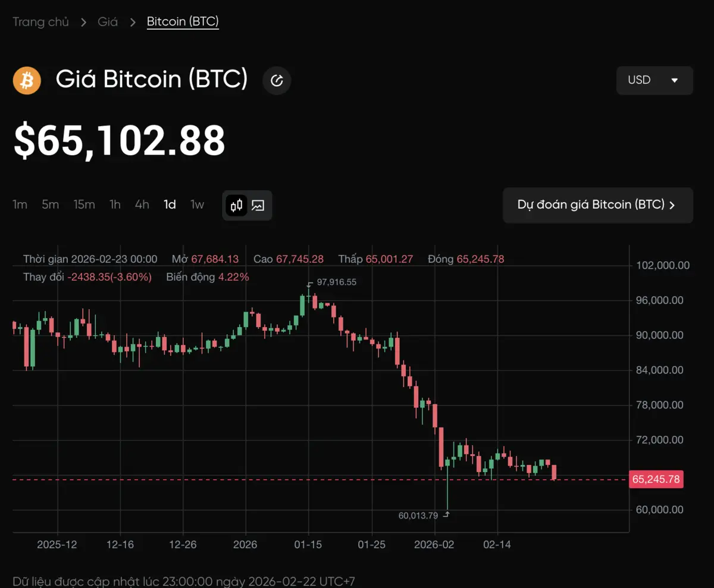Screen dimensions: 714x588
Task: Click the Bitcoin logo icon
Action: 26,80
